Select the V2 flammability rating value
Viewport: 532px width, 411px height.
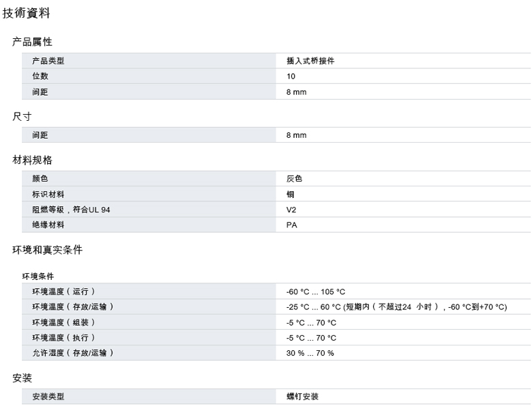[x=291, y=210]
